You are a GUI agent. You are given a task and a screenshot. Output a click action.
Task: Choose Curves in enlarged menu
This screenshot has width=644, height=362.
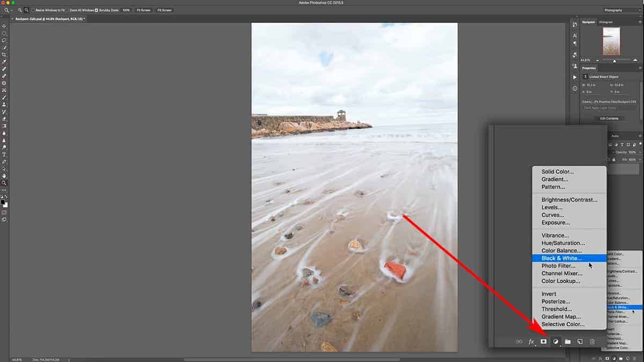tap(569, 215)
